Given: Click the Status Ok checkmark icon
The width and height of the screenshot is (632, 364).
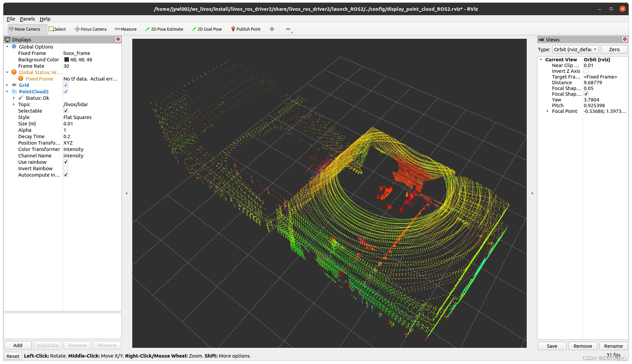Looking at the screenshot, I should coord(21,98).
